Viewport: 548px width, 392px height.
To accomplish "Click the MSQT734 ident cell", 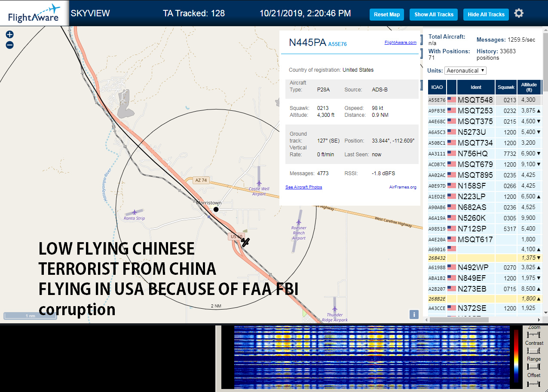I will click(476, 143).
